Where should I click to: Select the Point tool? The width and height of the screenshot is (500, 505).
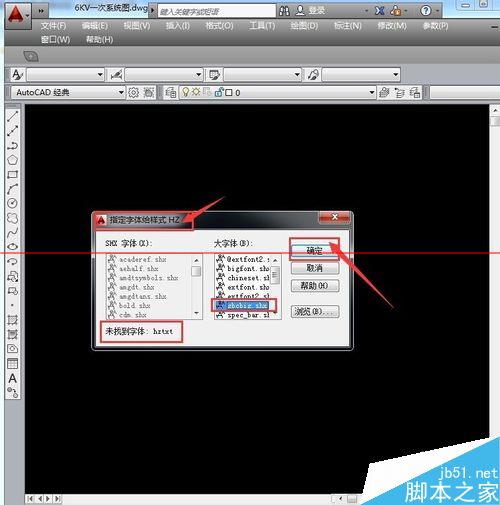coord(12,305)
